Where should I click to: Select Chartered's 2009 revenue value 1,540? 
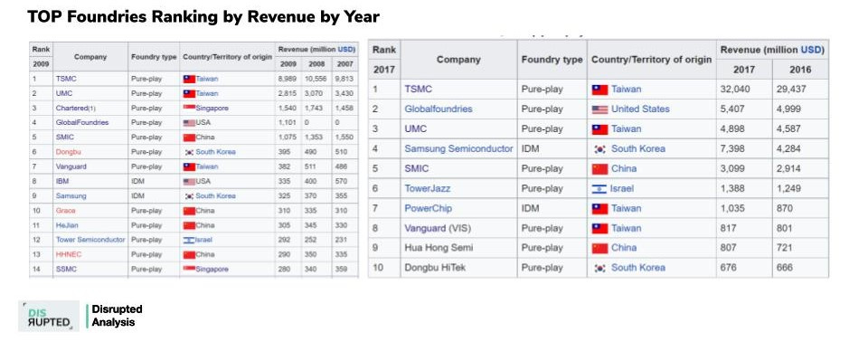click(288, 108)
